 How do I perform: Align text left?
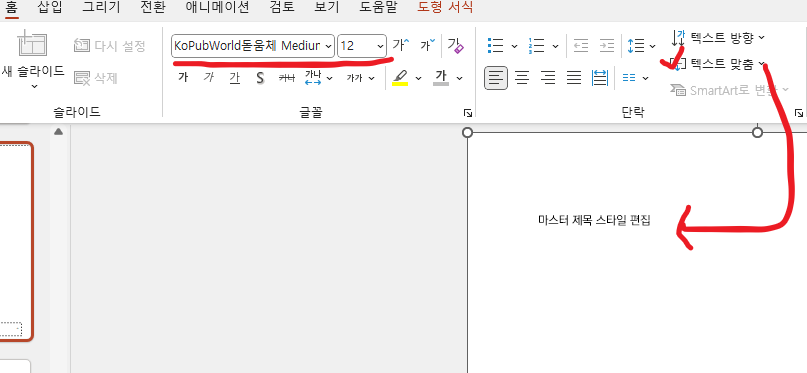[496, 78]
